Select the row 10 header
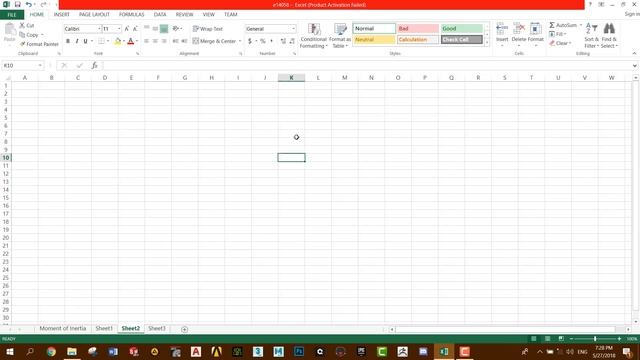The width and height of the screenshot is (640, 360). coord(6,158)
